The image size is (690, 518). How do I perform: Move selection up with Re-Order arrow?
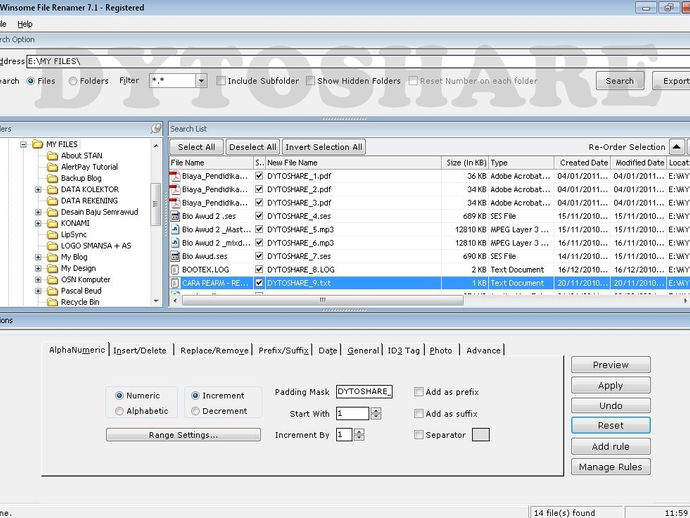[x=676, y=147]
